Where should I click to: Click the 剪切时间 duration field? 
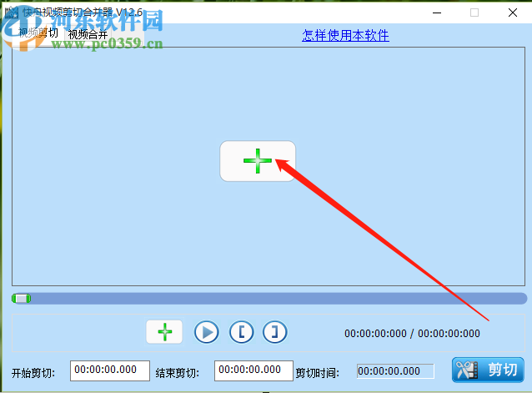[395, 371]
